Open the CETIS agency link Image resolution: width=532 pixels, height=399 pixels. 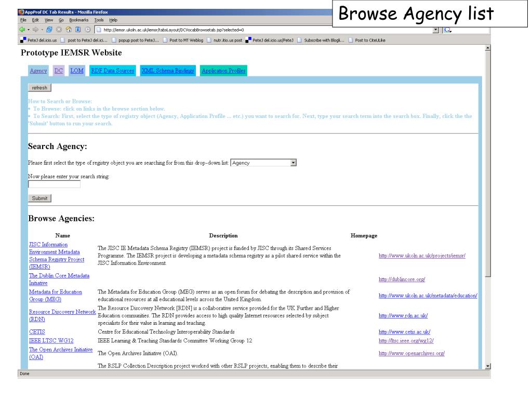[x=37, y=332]
